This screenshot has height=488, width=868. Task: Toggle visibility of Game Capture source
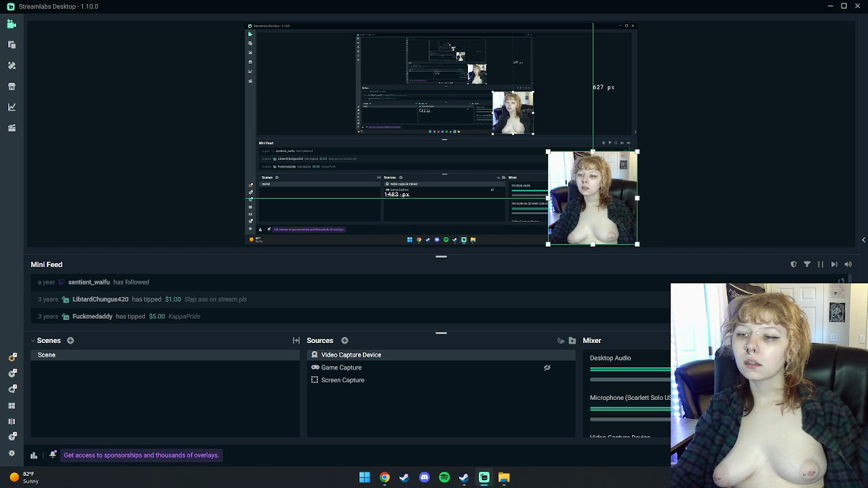pos(547,367)
